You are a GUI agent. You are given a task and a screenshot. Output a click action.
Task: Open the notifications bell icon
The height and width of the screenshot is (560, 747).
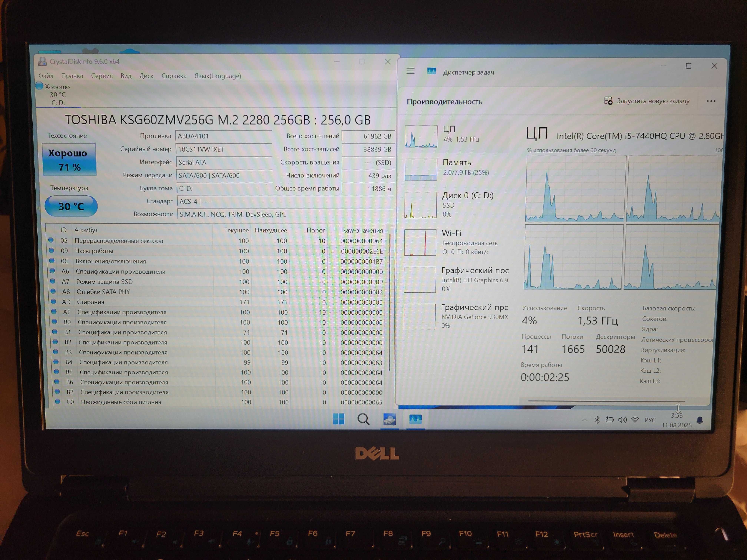(x=700, y=420)
